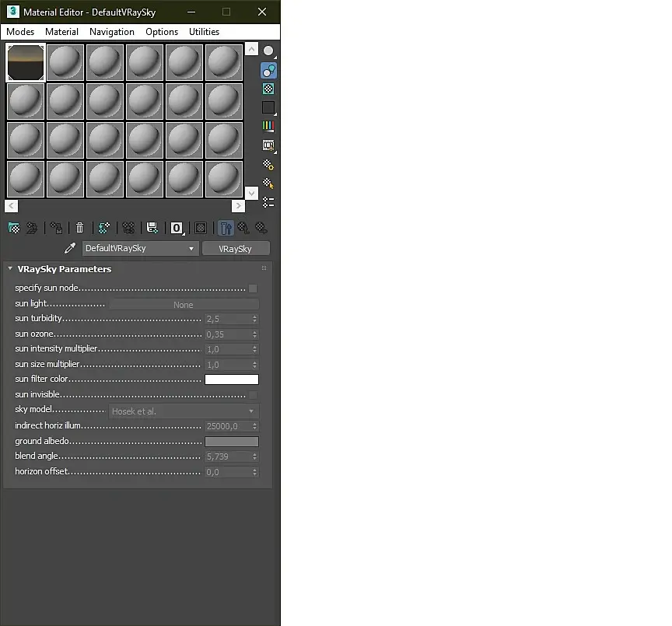The width and height of the screenshot is (672, 626).
Task: Click the Reset Map/Mtl trash icon
Action: click(x=79, y=228)
